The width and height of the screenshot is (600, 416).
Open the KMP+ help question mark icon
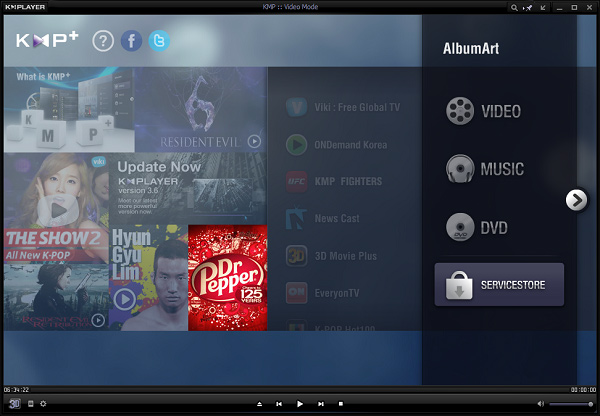(x=103, y=41)
